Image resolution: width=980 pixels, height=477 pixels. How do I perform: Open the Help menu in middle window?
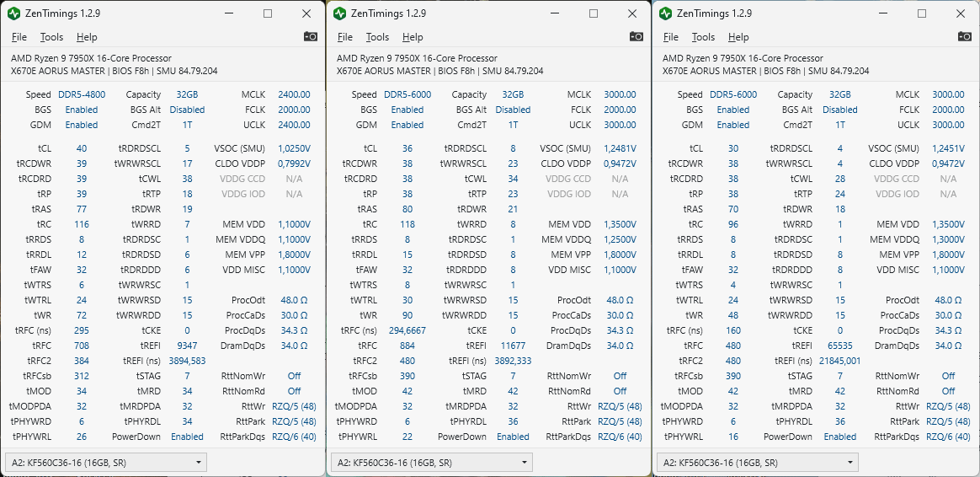pyautogui.click(x=413, y=37)
